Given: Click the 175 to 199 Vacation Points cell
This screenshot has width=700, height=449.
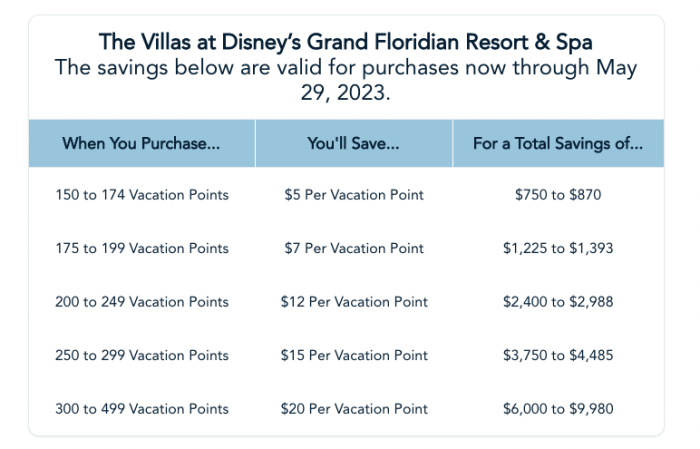Looking at the screenshot, I should coord(142,248).
